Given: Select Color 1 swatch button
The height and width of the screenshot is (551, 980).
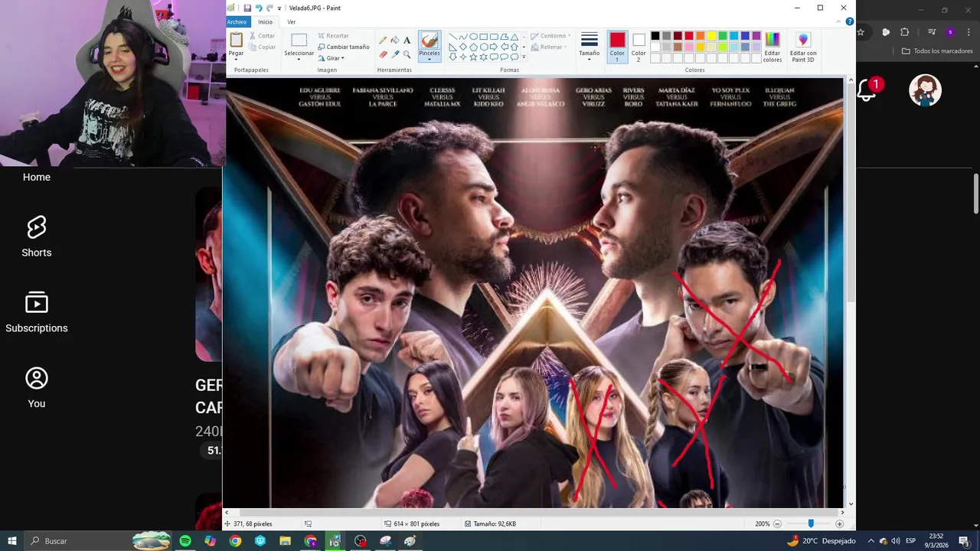Looking at the screenshot, I should click(617, 47).
